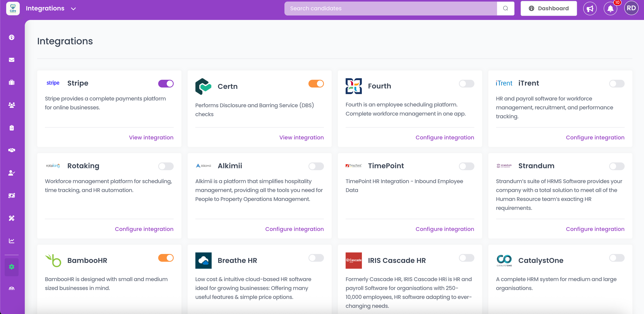The height and width of the screenshot is (314, 644).
Task: Click the "Alkimii" card title
Action: [x=230, y=166]
